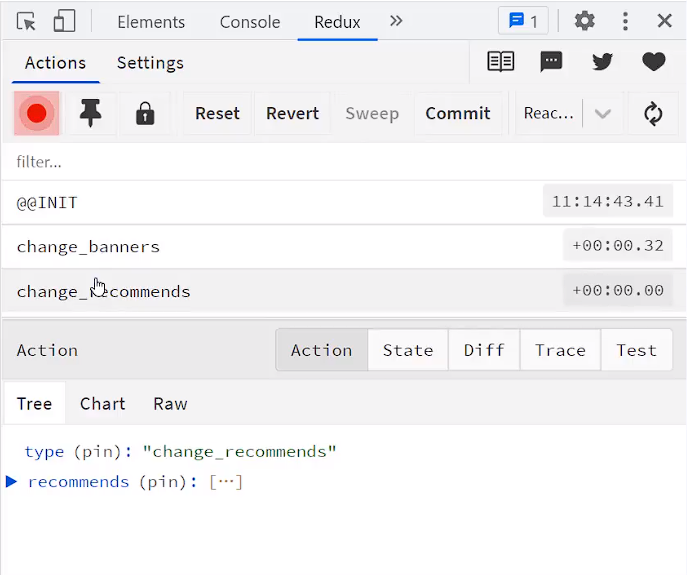Click the feedback chat bubble icon
Image resolution: width=687 pixels, height=575 pixels.
(551, 62)
